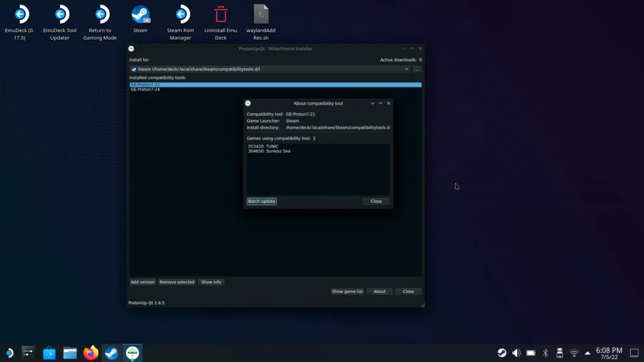Minimize the About compatibility tool dialog
The height and width of the screenshot is (362, 644).
pyautogui.click(x=372, y=104)
